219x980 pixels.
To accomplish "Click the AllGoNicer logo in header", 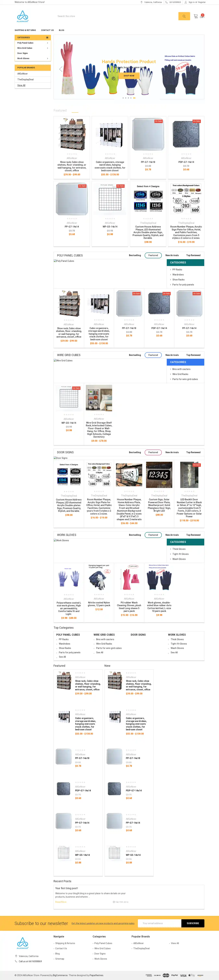I will [x=23, y=16].
